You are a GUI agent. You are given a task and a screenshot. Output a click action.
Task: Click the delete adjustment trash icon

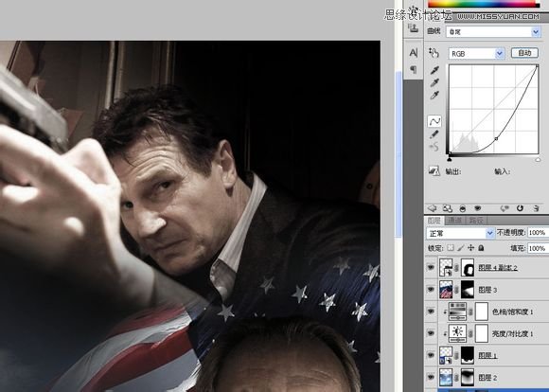pos(536,208)
